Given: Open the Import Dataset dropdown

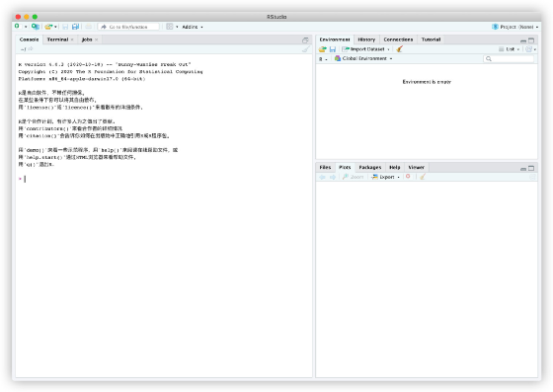Looking at the screenshot, I should point(365,49).
